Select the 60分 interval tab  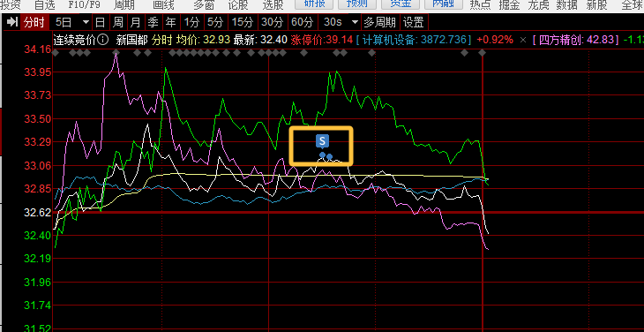click(303, 22)
